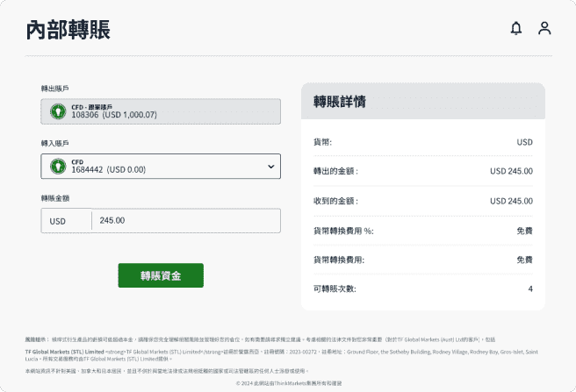This screenshot has width=576, height=392.
Task: Open the user profile icon
Action: [x=544, y=28]
